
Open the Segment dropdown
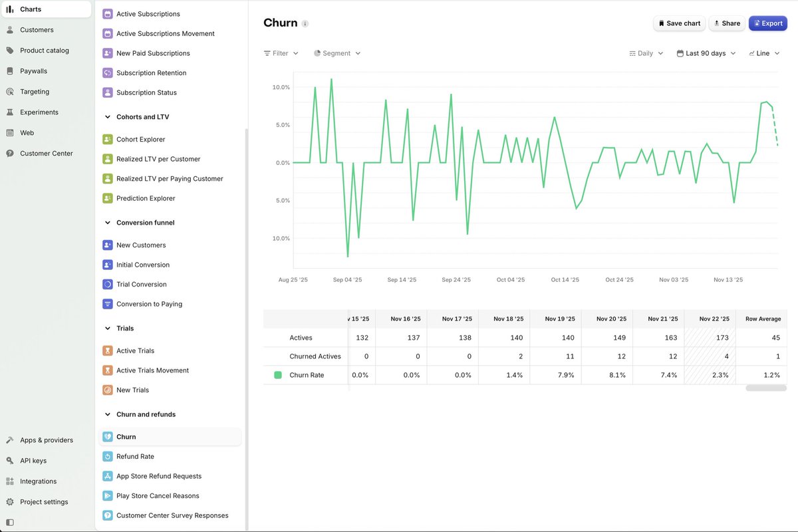click(x=337, y=53)
